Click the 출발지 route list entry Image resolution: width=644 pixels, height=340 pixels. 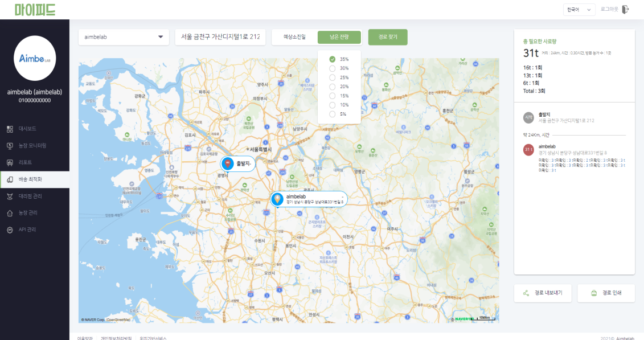(x=575, y=118)
